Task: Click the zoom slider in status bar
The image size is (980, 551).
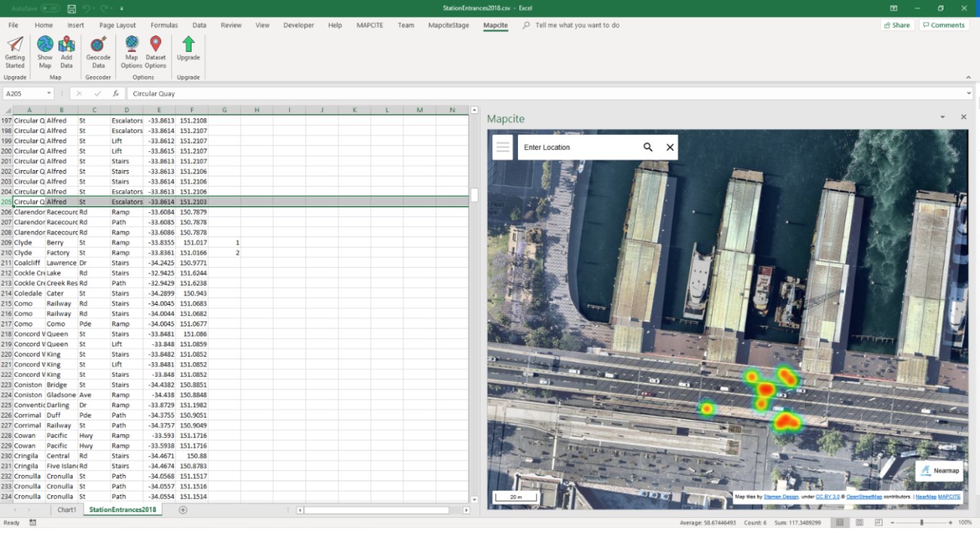Action: tap(921, 523)
